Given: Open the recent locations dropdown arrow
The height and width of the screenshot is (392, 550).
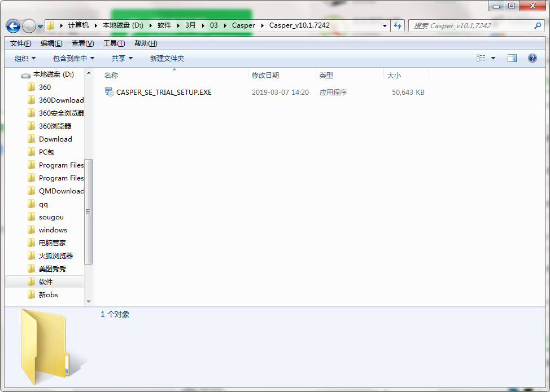Looking at the screenshot, I should coord(40,27).
